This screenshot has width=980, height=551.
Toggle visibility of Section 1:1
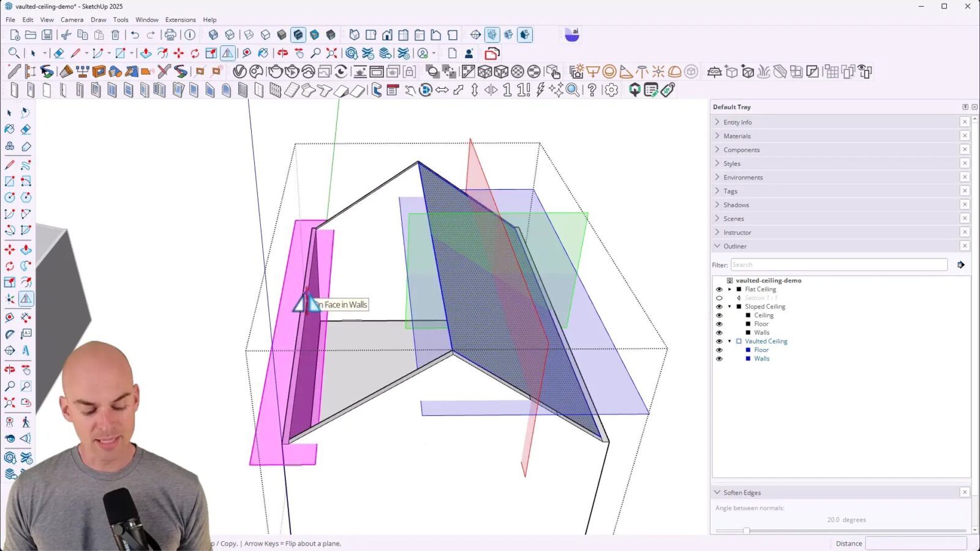[719, 298]
